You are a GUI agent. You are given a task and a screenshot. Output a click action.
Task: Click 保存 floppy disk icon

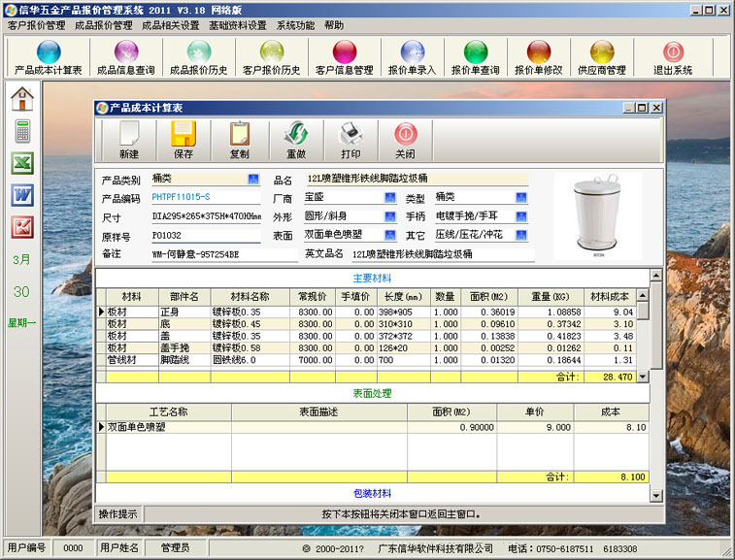click(x=184, y=140)
